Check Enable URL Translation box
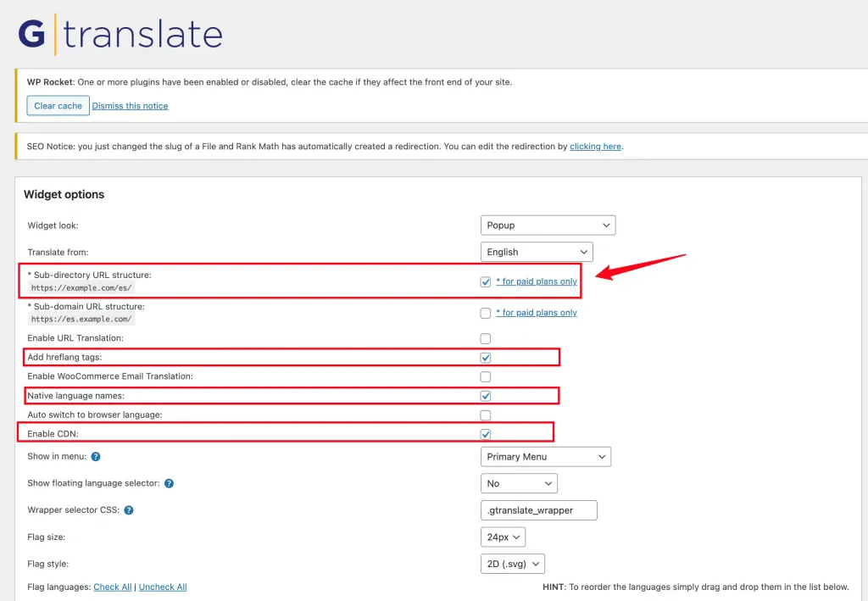This screenshot has width=868, height=601. (486, 339)
